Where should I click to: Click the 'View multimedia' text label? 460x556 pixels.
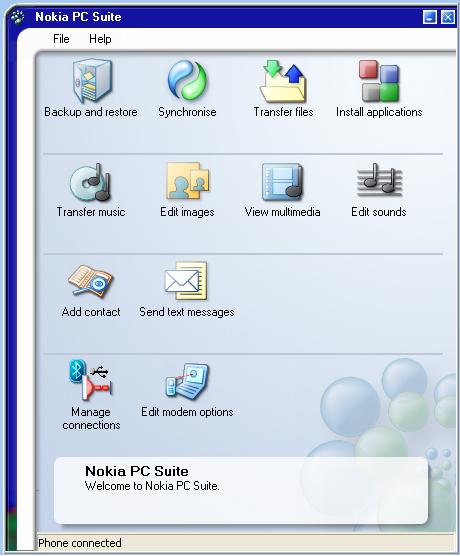[x=283, y=212]
